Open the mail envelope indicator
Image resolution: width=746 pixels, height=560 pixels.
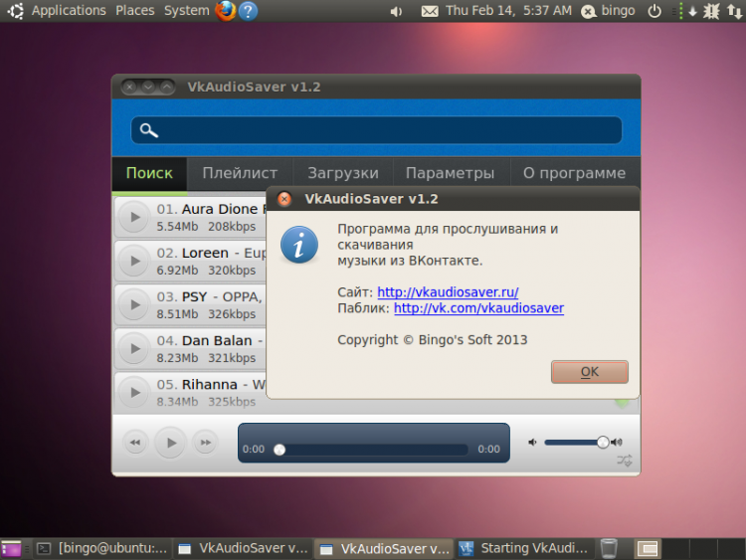[x=430, y=11]
